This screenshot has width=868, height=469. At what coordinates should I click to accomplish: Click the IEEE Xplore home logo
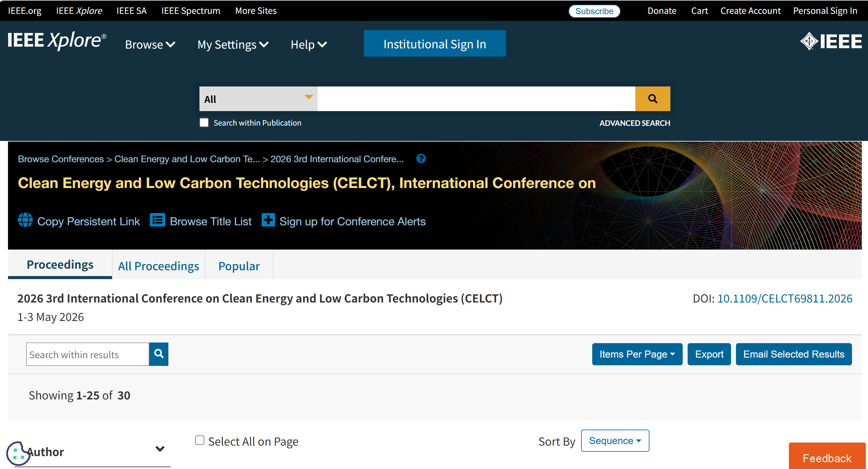57,40
